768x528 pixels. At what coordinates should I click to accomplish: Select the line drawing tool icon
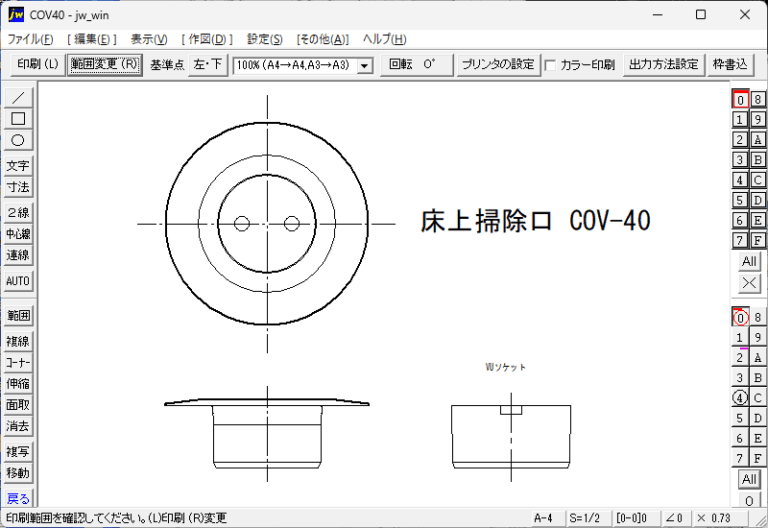(18, 97)
